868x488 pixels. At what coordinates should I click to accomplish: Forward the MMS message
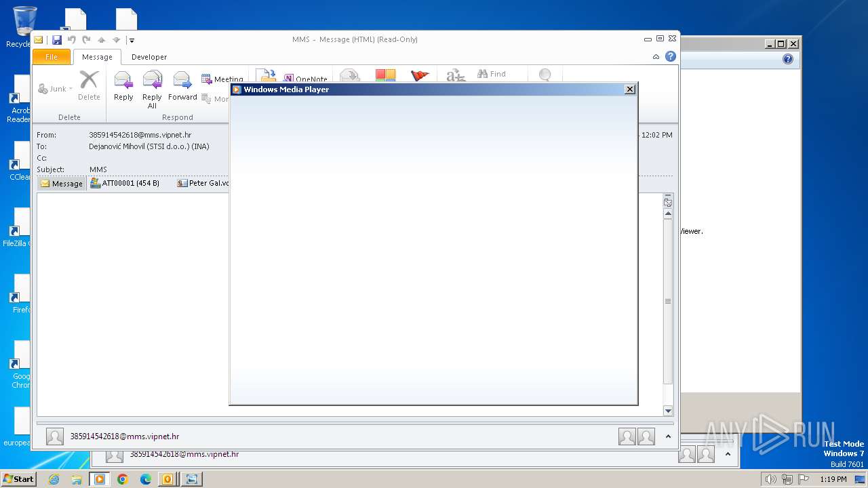tap(182, 86)
